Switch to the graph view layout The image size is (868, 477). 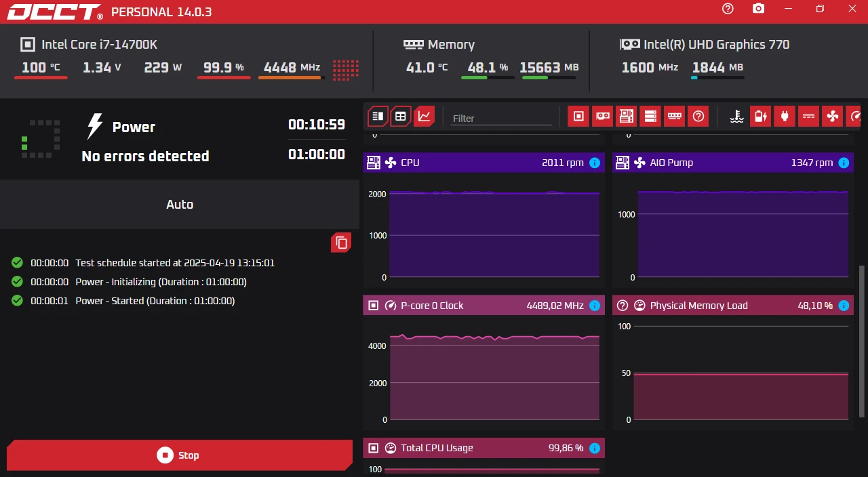pos(424,116)
